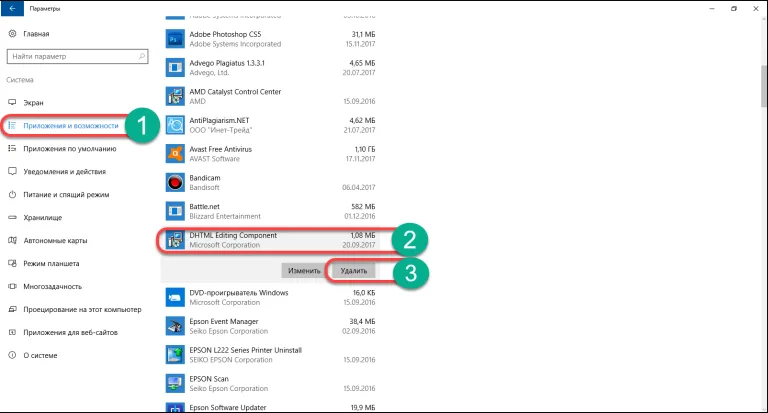This screenshot has height=413, width=768.
Task: Select AMD Catalyst Control Center name
Action: point(235,92)
